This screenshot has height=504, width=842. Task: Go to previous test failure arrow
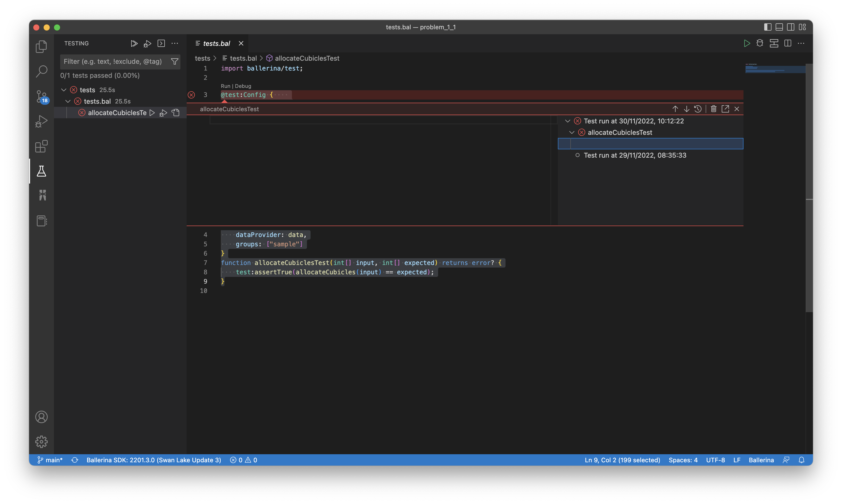(675, 109)
